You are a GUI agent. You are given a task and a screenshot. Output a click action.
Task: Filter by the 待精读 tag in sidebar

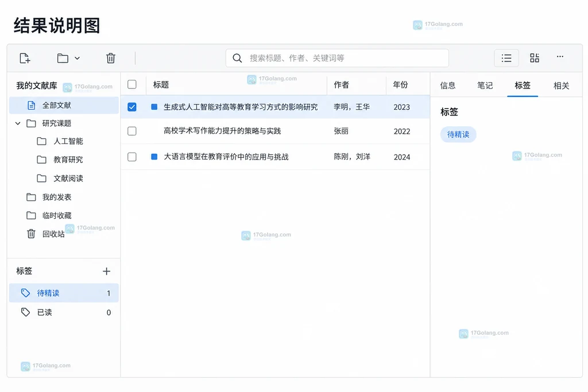point(64,293)
